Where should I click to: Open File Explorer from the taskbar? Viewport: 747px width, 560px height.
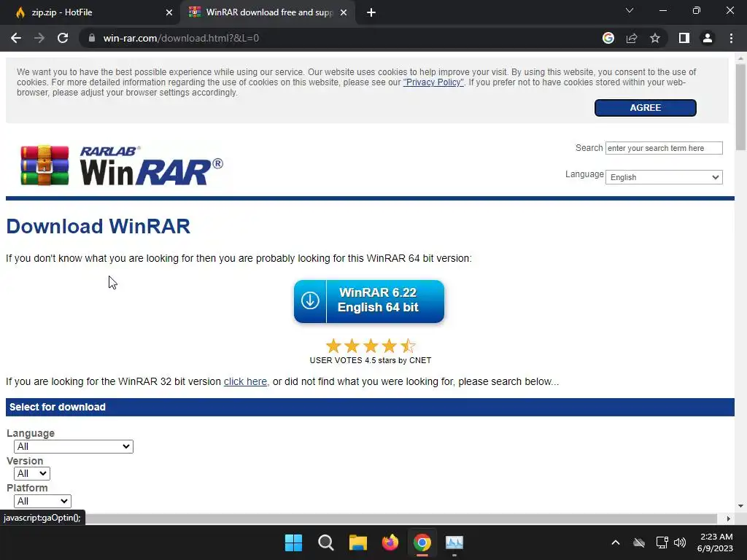click(357, 542)
